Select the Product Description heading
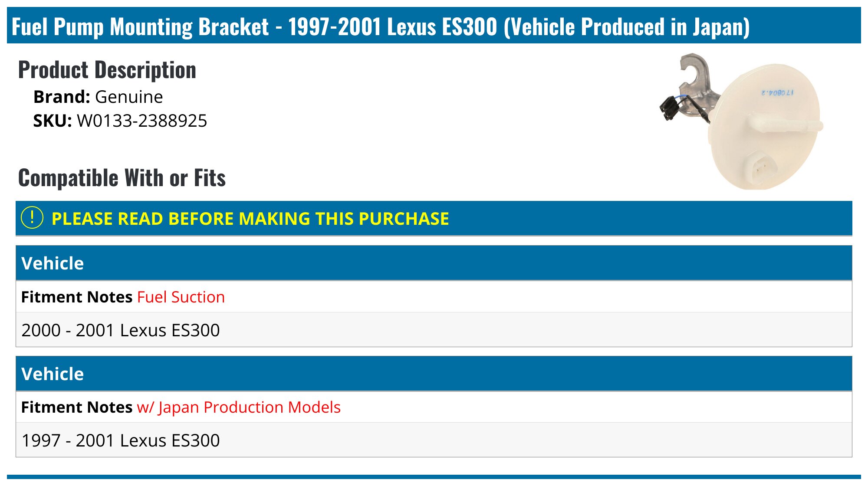Viewport: 868px width, 486px height. pyautogui.click(x=107, y=70)
